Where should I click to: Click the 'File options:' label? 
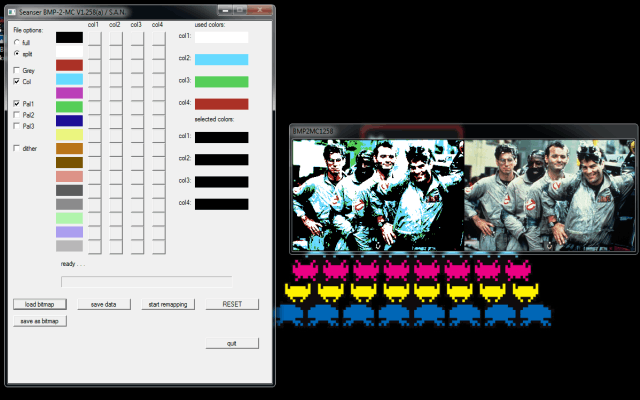coord(28,30)
